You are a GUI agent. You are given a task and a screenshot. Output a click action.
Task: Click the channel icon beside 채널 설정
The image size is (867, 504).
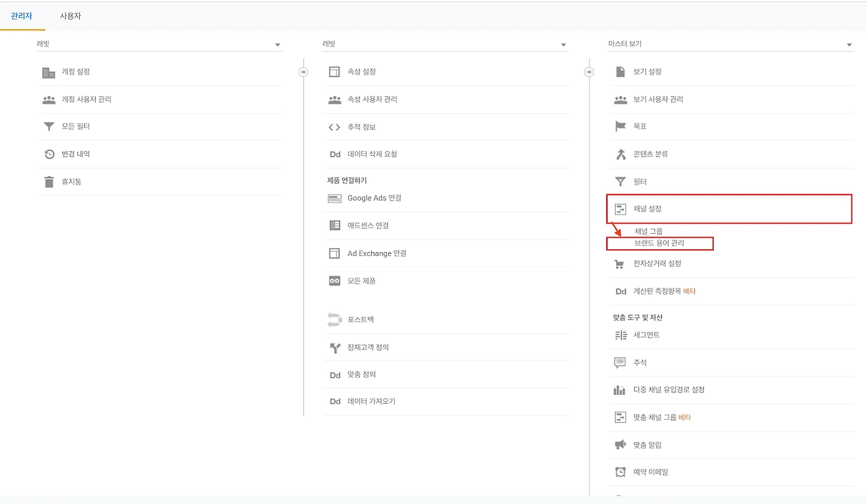(x=620, y=209)
